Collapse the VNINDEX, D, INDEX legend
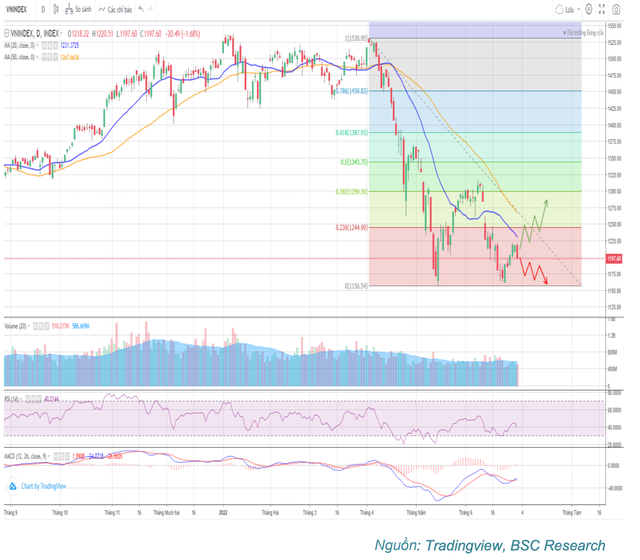The height and width of the screenshot is (560, 640). coord(7,31)
